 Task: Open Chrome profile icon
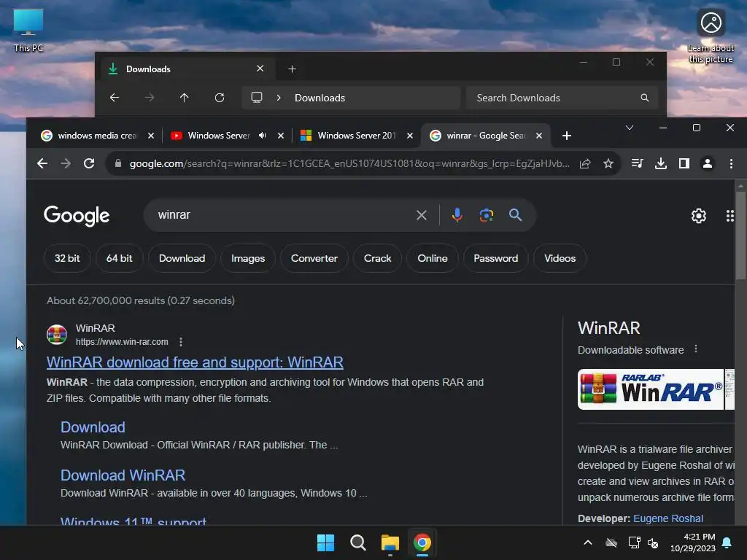[708, 163]
